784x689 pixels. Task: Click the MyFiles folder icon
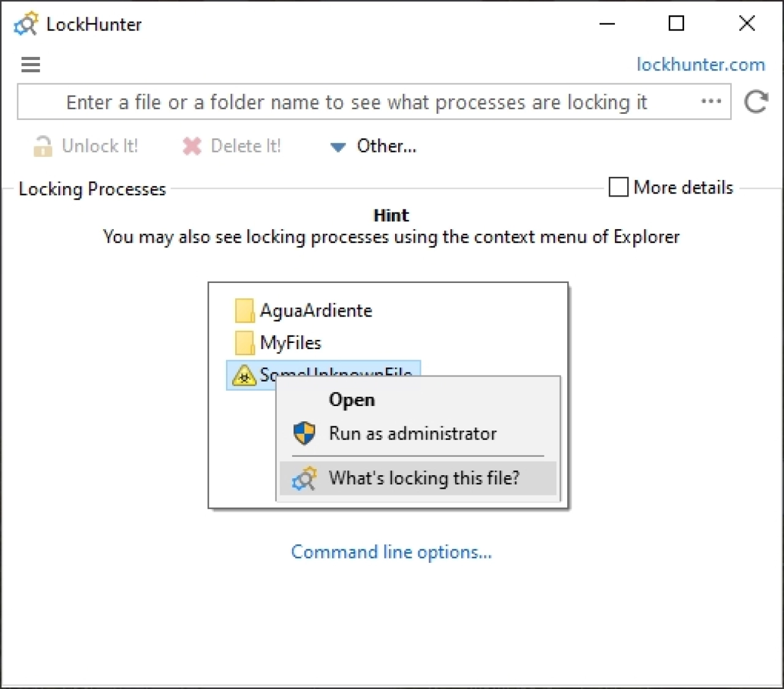(x=244, y=342)
